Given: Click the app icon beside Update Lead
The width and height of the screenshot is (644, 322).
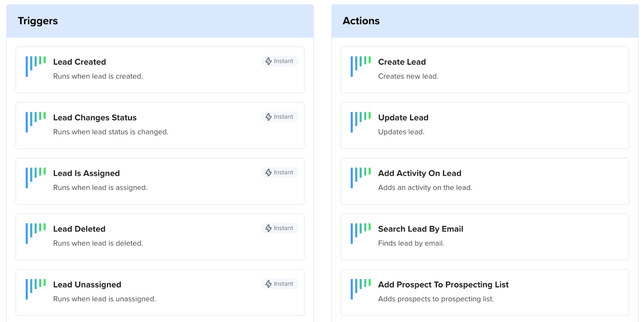Looking at the screenshot, I should [x=360, y=122].
